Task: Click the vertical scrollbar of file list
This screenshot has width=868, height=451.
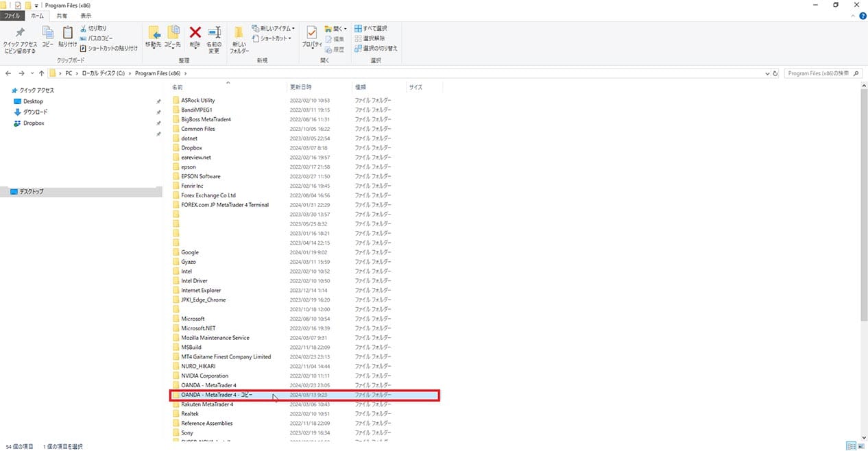Action: (864, 204)
